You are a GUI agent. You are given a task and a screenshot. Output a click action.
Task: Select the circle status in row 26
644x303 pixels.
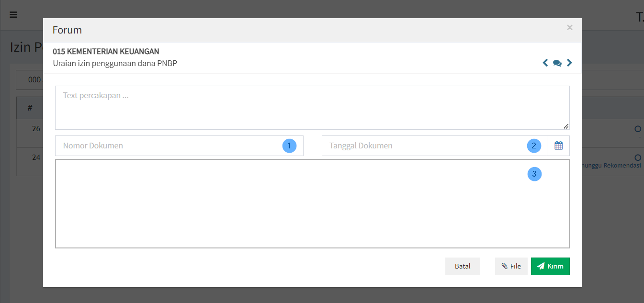click(637, 129)
